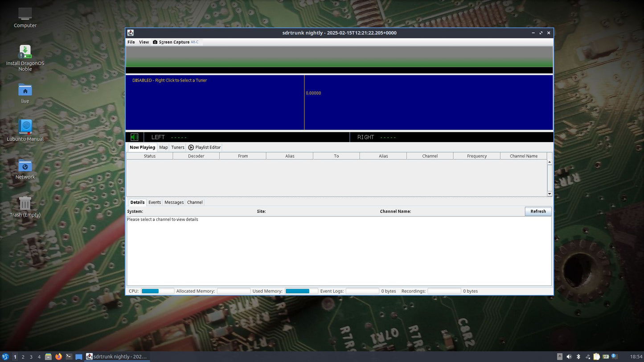Click the camera icon for Screen Capture

(155, 42)
